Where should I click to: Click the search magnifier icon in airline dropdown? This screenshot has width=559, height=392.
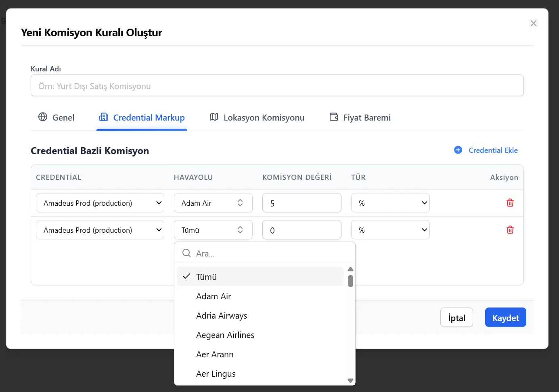click(x=186, y=253)
